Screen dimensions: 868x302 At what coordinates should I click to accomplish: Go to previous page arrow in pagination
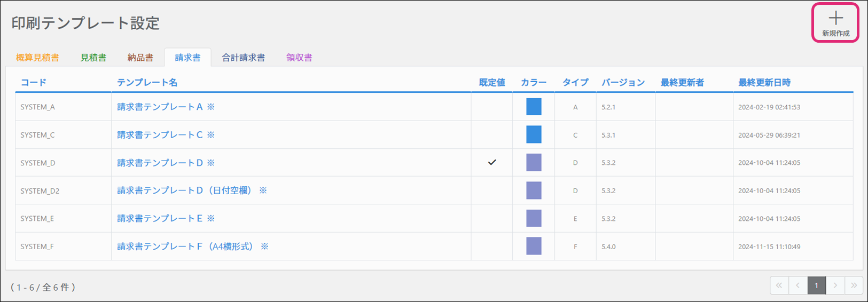coord(797,285)
